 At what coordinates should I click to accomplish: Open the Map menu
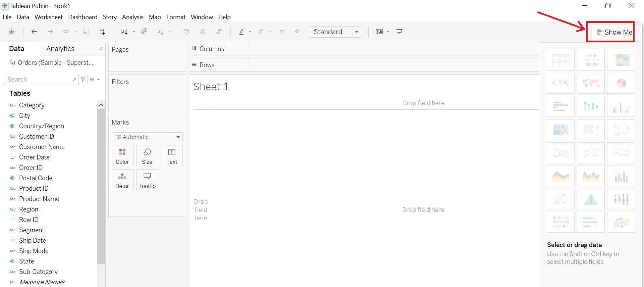click(155, 17)
